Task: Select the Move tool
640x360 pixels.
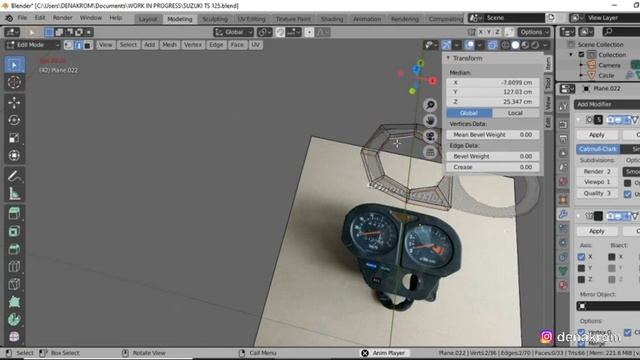Action: click(x=14, y=102)
